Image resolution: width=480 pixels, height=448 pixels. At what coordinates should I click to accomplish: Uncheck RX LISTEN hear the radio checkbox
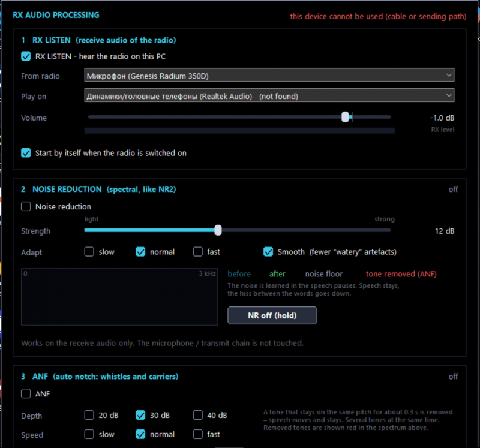coord(26,56)
